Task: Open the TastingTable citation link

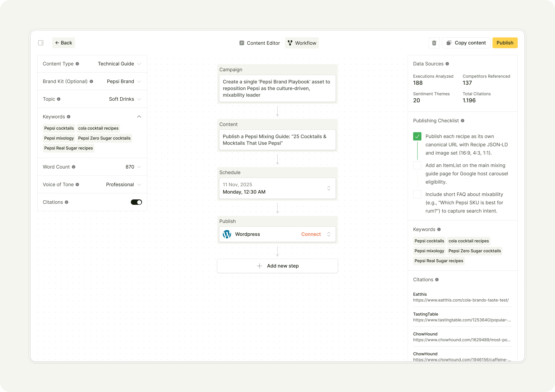Action: 462,320
